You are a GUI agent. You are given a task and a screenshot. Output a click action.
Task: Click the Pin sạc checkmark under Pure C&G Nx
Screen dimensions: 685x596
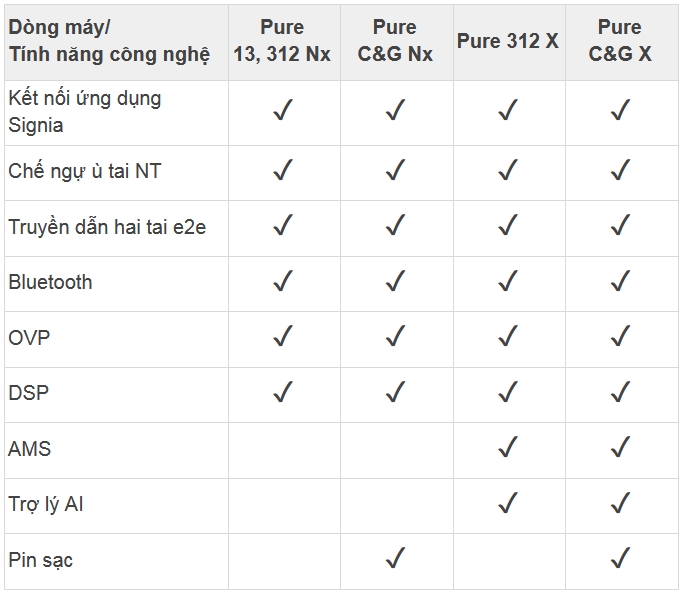click(395, 559)
